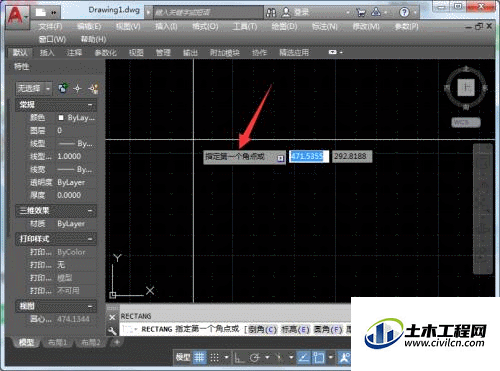Collapse the 打印样式 plot style section
The width and height of the screenshot is (500, 371).
point(90,239)
